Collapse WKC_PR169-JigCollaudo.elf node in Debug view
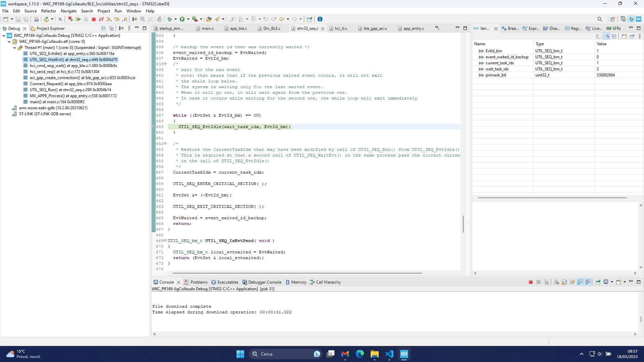The height and width of the screenshot is (362, 644). tap(9, 41)
